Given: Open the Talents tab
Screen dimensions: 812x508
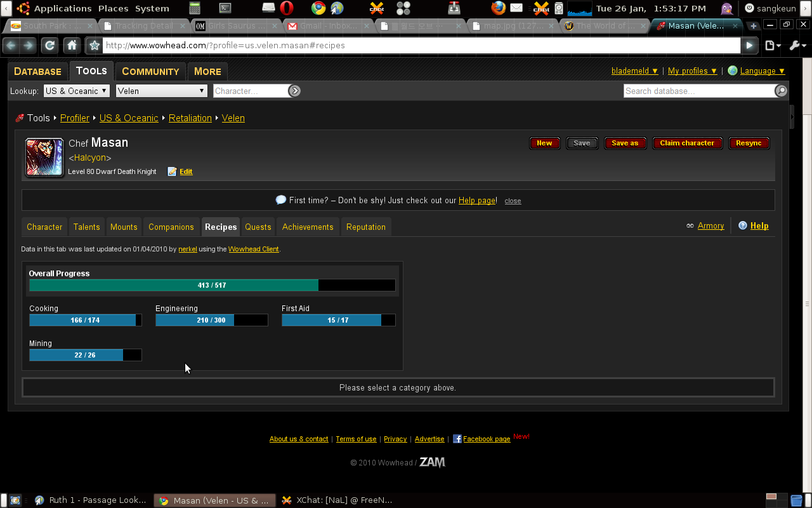Looking at the screenshot, I should click(x=86, y=227).
